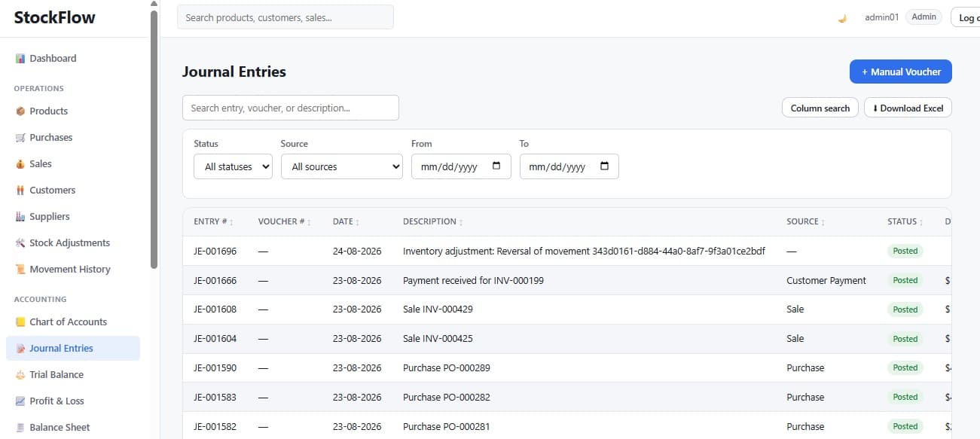This screenshot has height=439, width=980.
Task: Open the calendar picker in From date field
Action: click(x=496, y=166)
